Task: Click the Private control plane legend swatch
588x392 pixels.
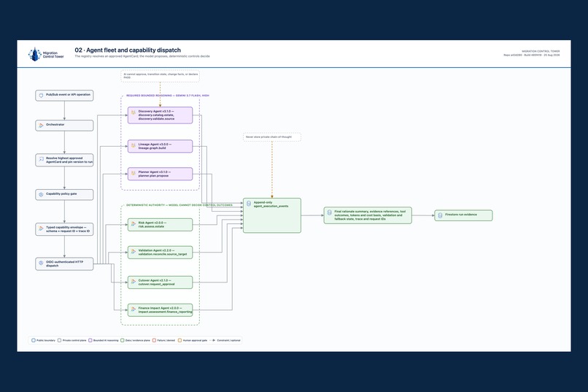Action: [x=59, y=340]
